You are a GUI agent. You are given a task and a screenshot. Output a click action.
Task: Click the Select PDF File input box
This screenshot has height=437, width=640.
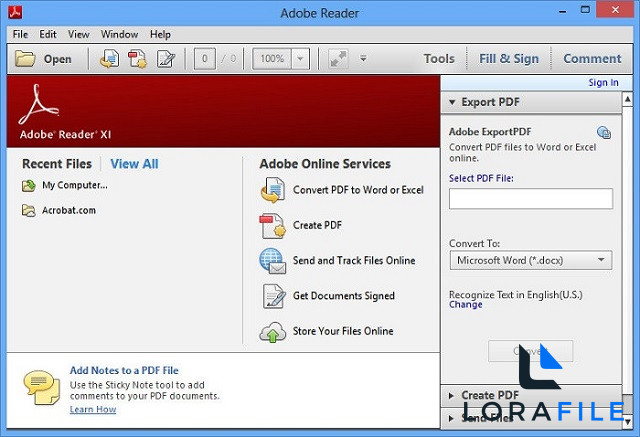(x=531, y=199)
